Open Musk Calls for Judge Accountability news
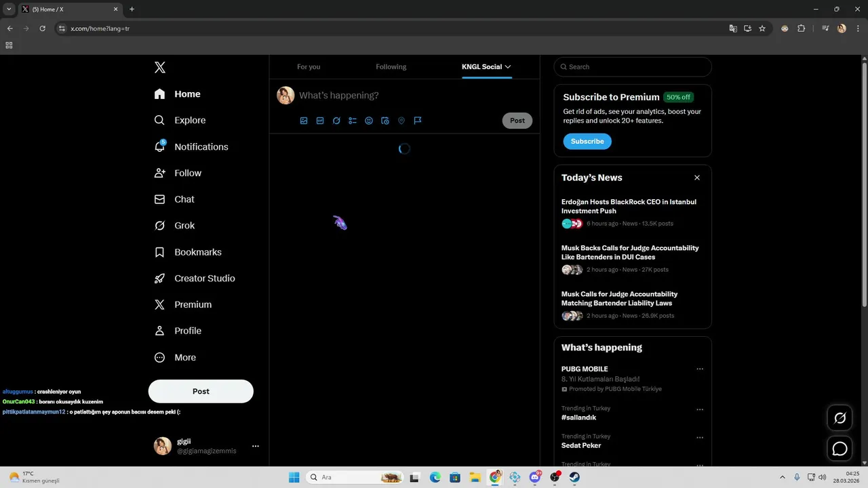The height and width of the screenshot is (488, 868). coord(619,298)
